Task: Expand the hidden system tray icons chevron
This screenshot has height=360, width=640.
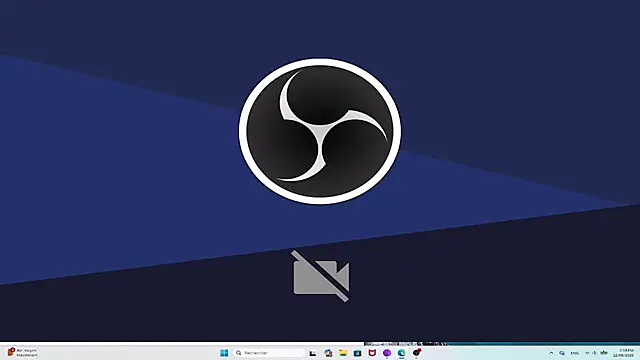Action: (x=551, y=353)
